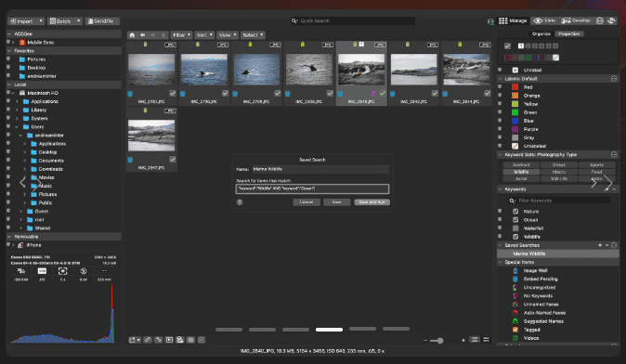Image resolution: width=626 pixels, height=364 pixels.
Task: Open the Filter dropdown
Action: click(182, 35)
